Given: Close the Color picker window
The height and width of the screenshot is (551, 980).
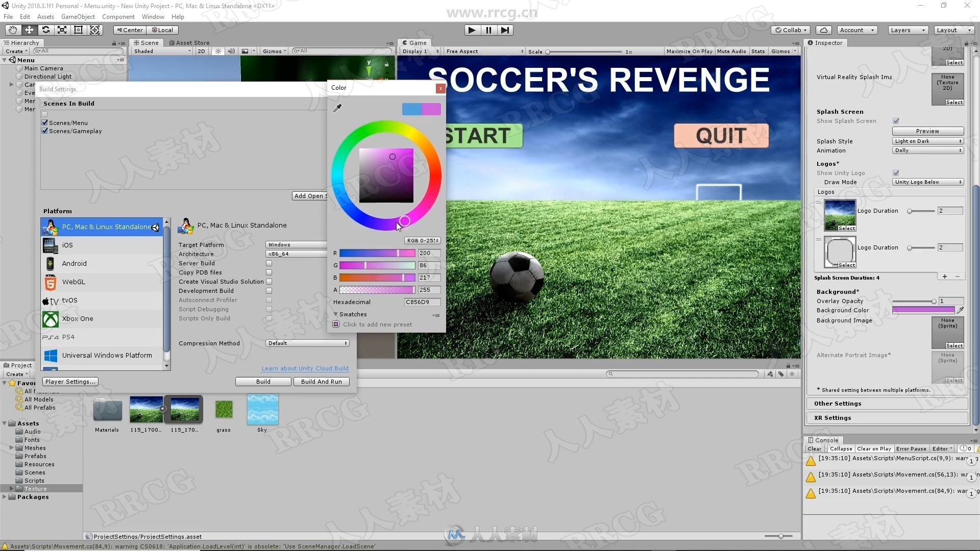Looking at the screenshot, I should click(x=440, y=88).
